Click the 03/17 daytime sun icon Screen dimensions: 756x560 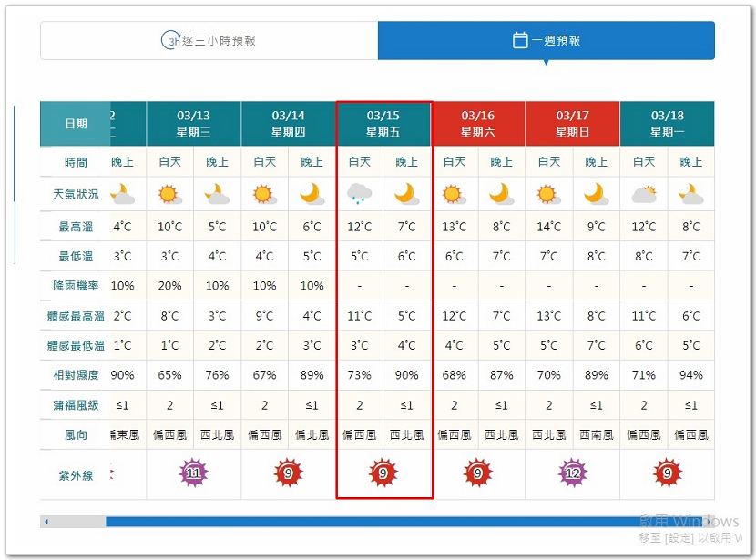548,194
